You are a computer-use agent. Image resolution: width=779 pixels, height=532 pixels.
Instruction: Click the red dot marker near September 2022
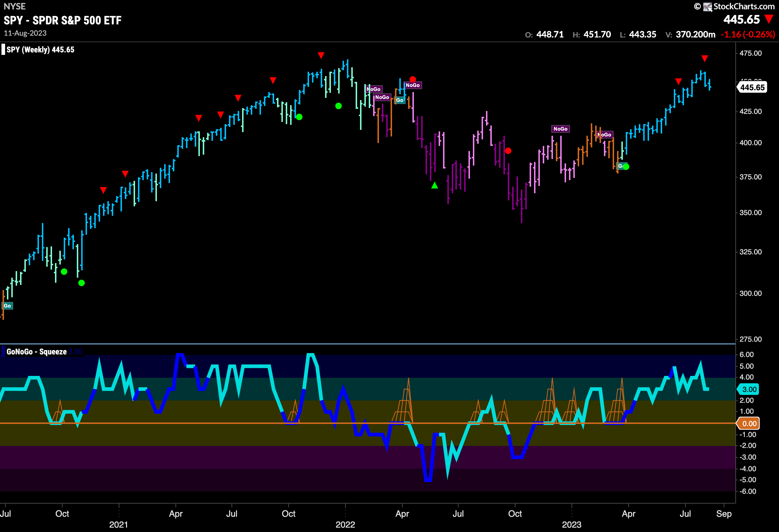coord(508,151)
